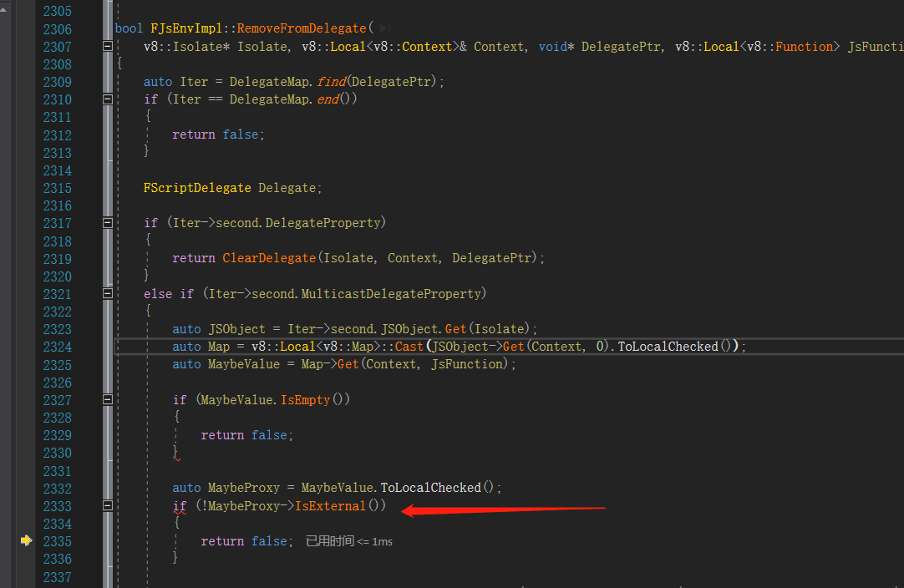Click the 'find' call on DelegateMap
904x588 pixels.
(332, 82)
